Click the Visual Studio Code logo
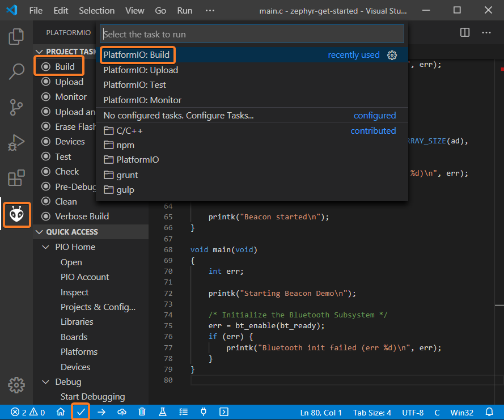This screenshot has width=504, height=420. tap(12, 10)
